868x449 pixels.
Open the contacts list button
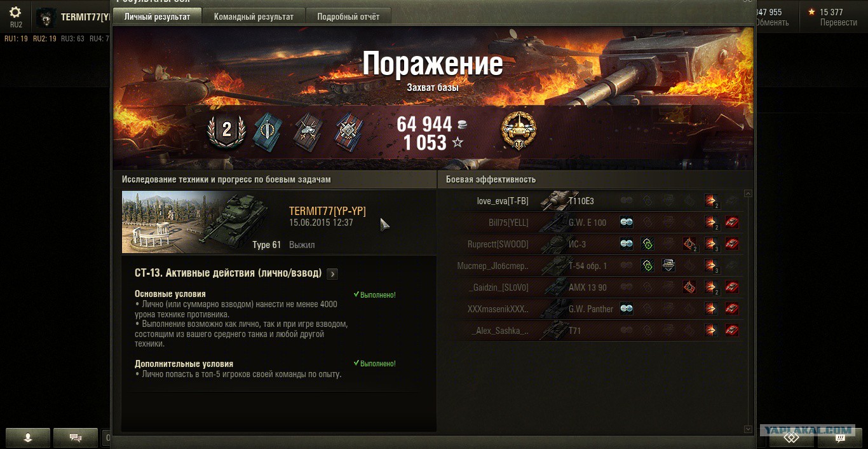pos(28,438)
